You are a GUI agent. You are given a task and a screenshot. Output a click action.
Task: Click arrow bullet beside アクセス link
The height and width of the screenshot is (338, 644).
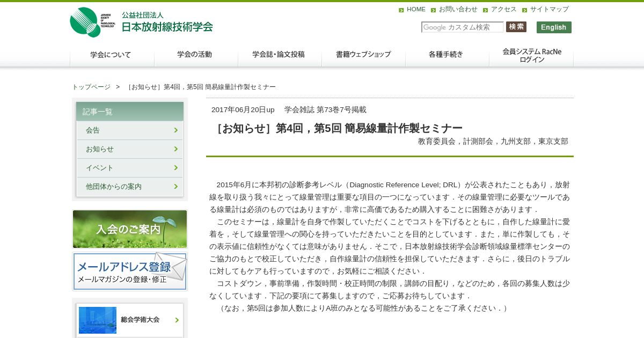[x=486, y=10]
